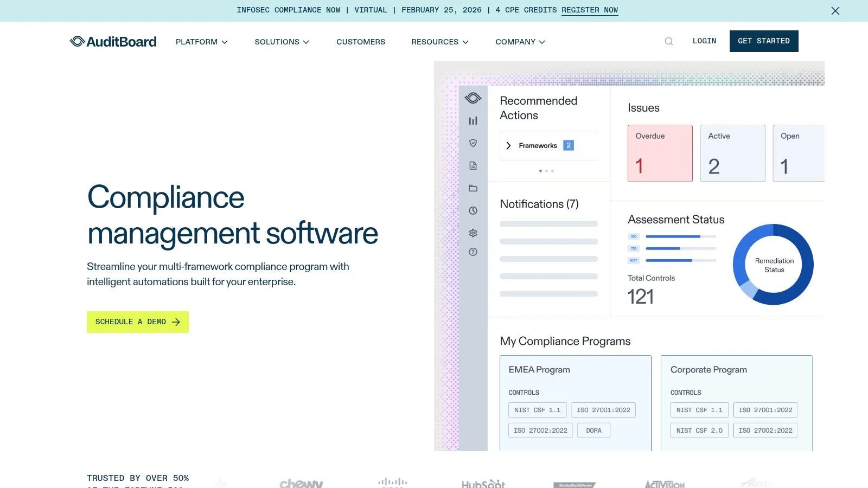The image size is (868, 488).
Task: Click the shield compliance icon in sidebar
Action: point(473,143)
